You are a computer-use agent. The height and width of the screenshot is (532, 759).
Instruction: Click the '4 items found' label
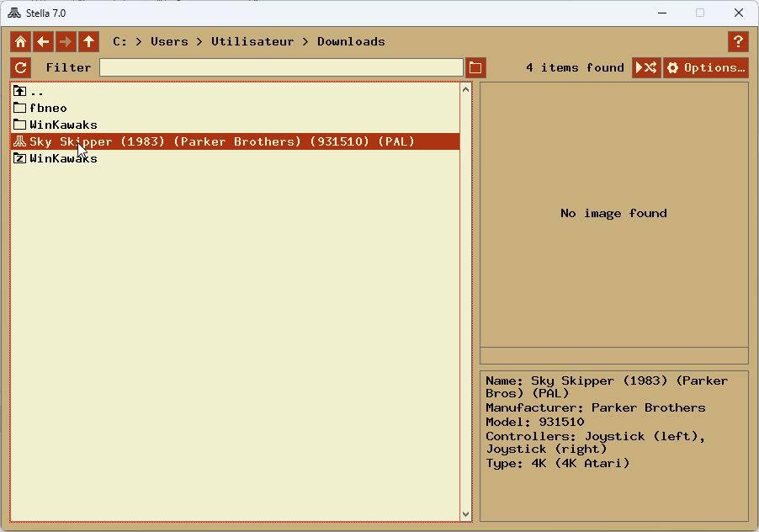(575, 68)
